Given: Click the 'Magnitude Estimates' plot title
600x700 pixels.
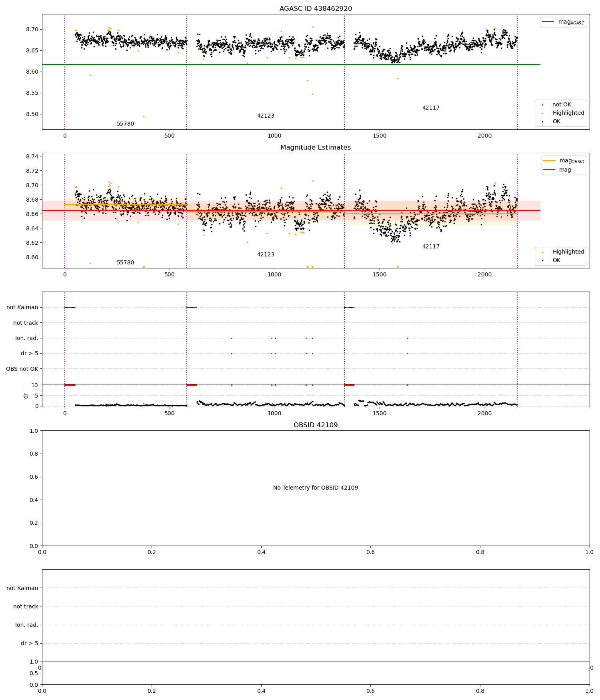Looking at the screenshot, I should [x=316, y=148].
